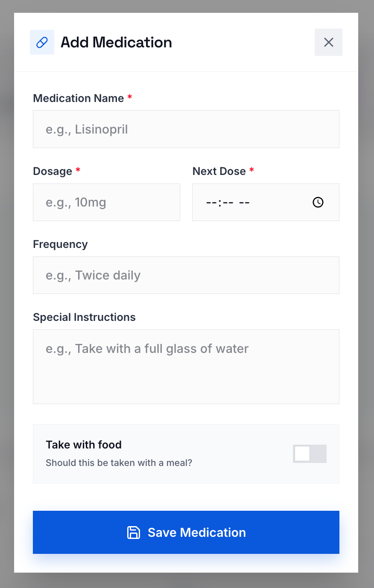Select the minutes segment of Next Dose
Viewport: 374px width, 588px height.
[x=228, y=203]
